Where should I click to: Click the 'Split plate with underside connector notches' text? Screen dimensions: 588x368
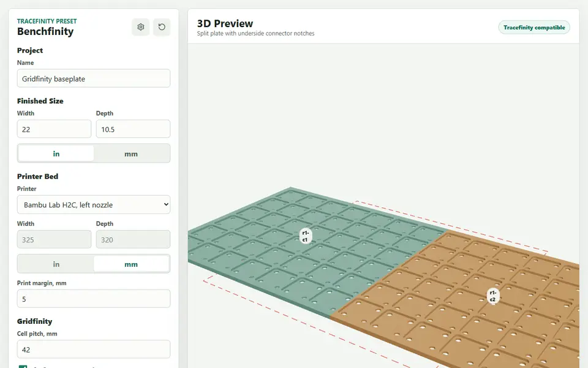[x=256, y=33]
